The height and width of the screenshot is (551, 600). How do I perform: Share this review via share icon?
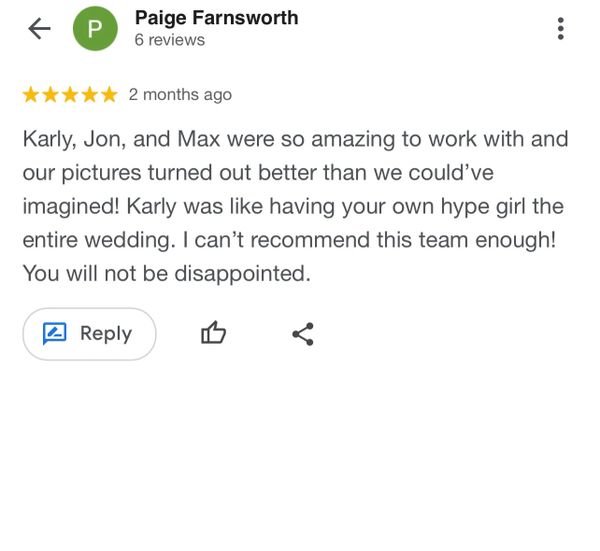pyautogui.click(x=303, y=334)
